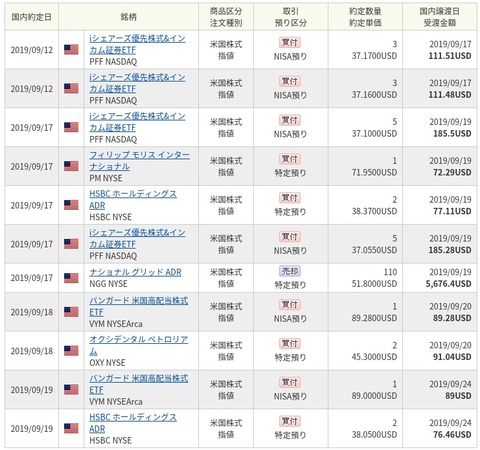Open the ナショナル グリッド ADR link
The width and height of the screenshot is (480, 450).
click(x=135, y=272)
